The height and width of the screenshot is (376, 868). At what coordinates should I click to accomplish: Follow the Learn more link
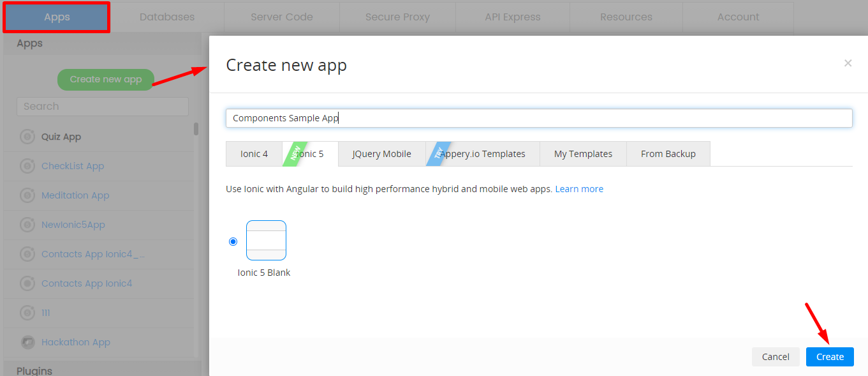click(579, 189)
